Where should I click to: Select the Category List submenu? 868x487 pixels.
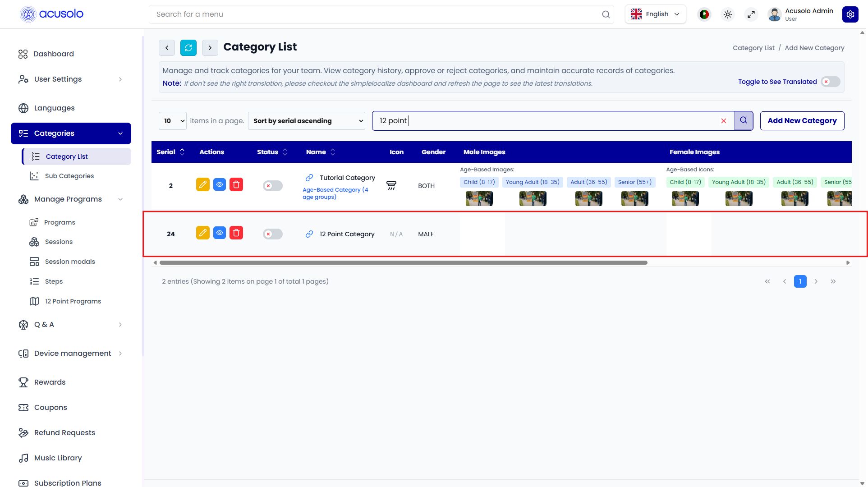[77, 156]
